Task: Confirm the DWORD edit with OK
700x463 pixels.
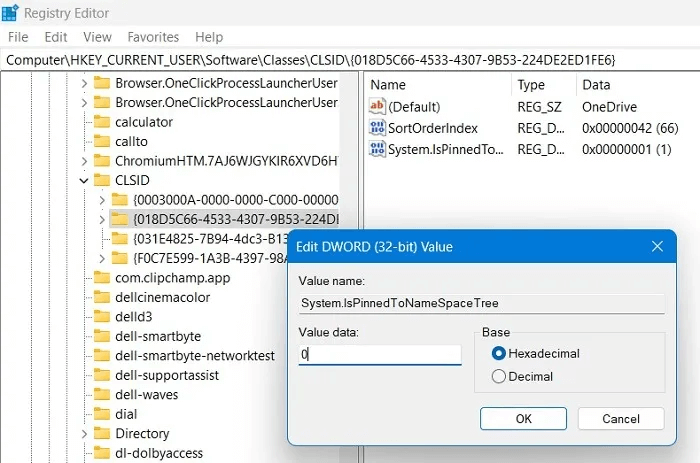Action: 523,419
